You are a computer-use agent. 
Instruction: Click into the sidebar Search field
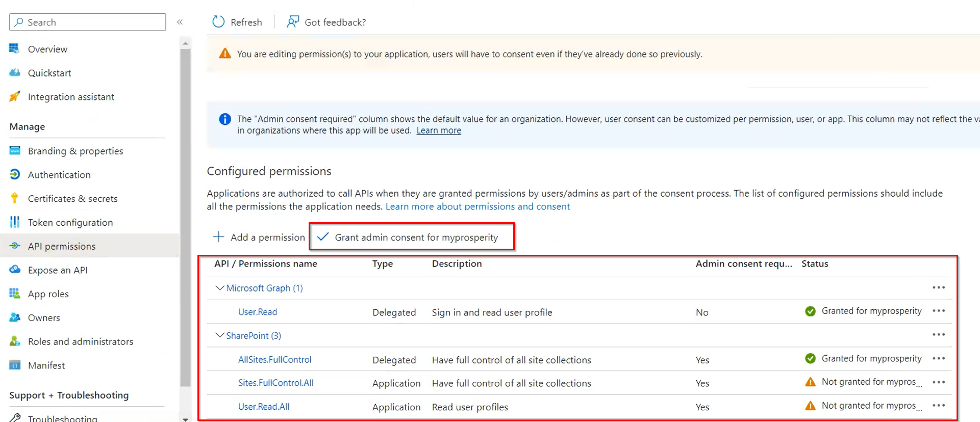[88, 22]
